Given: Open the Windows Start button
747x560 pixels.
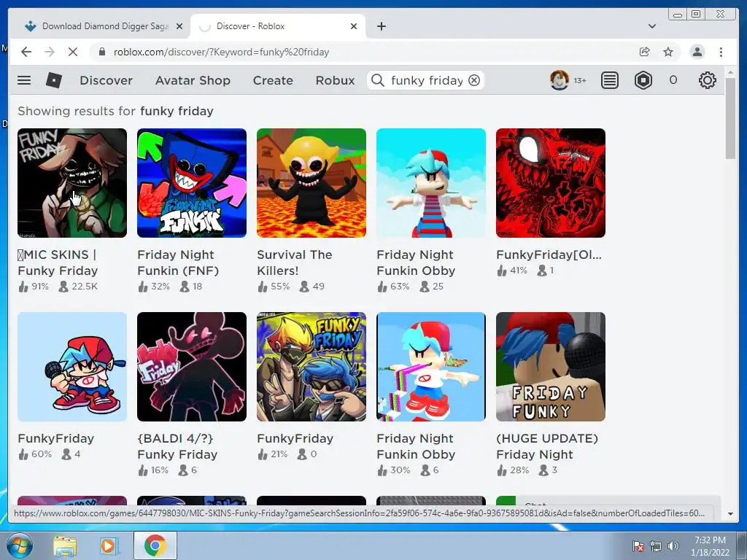Looking at the screenshot, I should point(19,545).
